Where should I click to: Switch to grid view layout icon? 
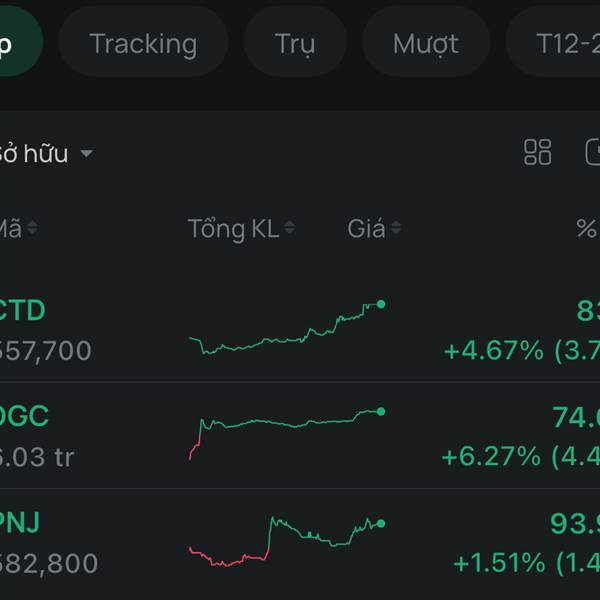(x=538, y=152)
